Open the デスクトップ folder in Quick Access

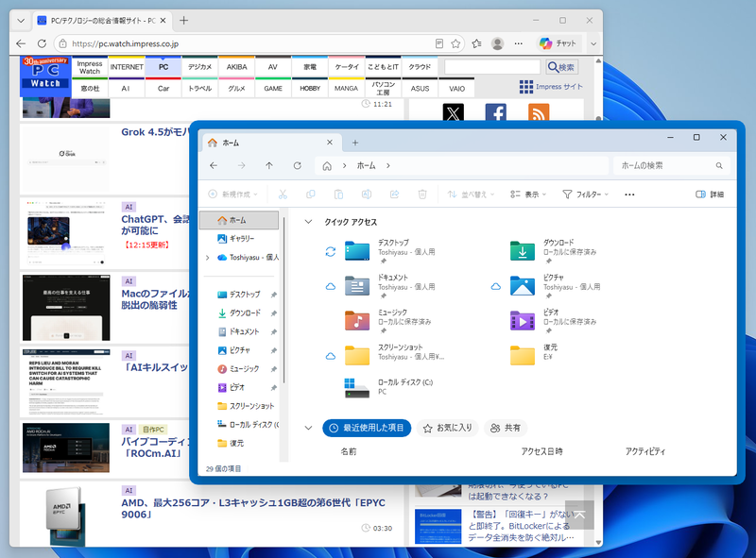357,251
